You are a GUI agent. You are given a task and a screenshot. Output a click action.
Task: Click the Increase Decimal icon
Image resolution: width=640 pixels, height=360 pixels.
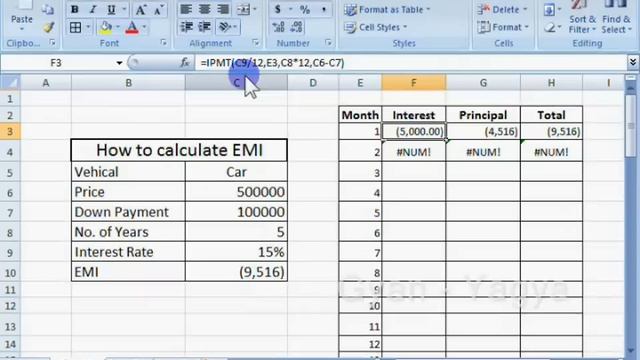[x=278, y=27]
